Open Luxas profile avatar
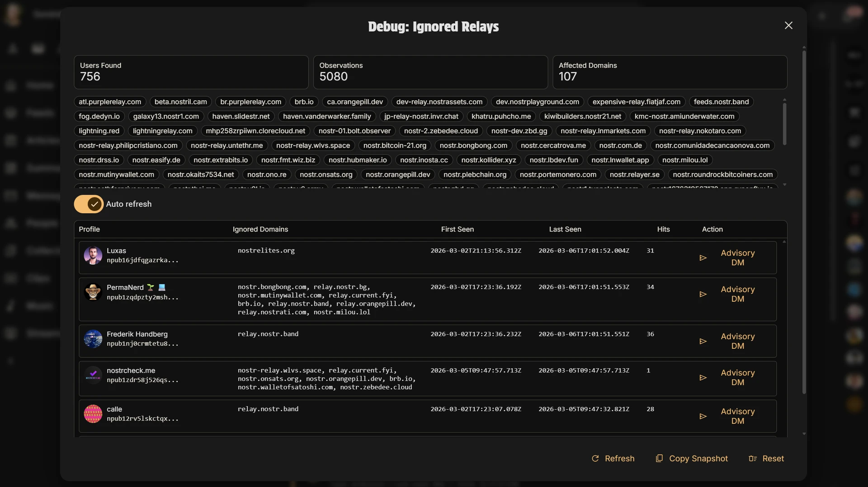This screenshot has height=487, width=868. [93, 256]
